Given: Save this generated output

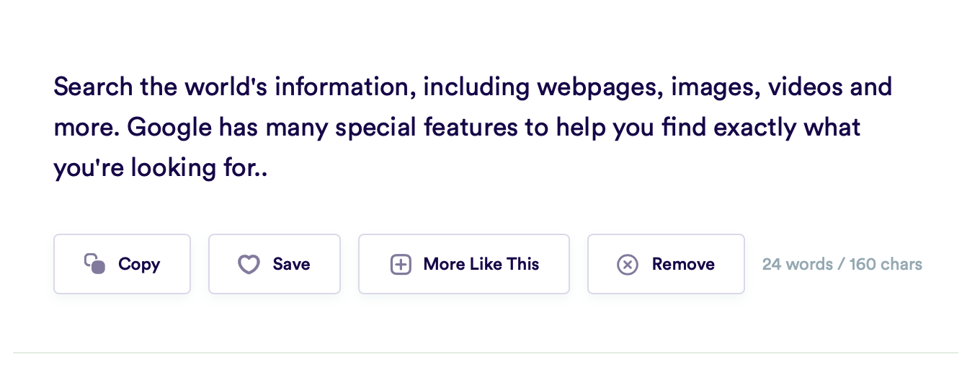Looking at the screenshot, I should [275, 264].
